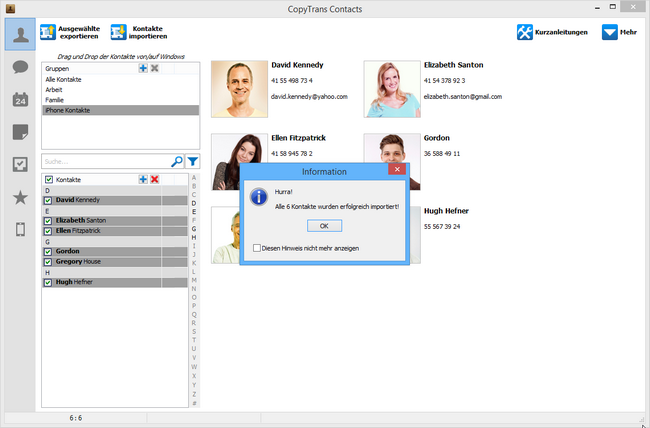Open the contact filter funnel menu
Image resolution: width=650 pixels, height=428 pixels.
(193, 161)
